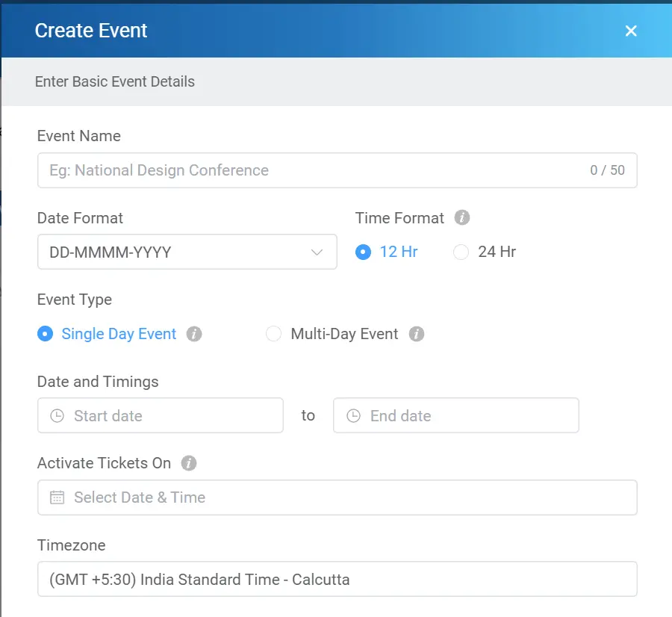Image resolution: width=672 pixels, height=617 pixels.
Task: Click the Date and Timings label
Action: 98,382
